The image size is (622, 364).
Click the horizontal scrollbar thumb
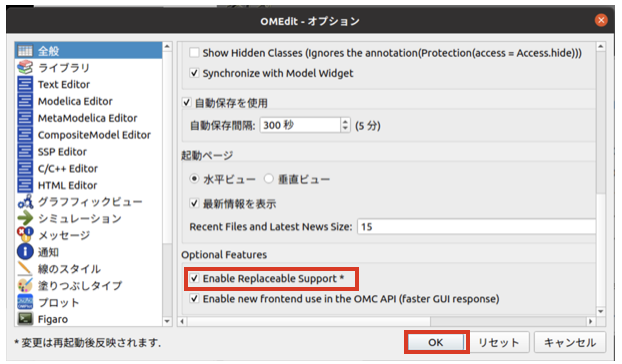point(309,321)
